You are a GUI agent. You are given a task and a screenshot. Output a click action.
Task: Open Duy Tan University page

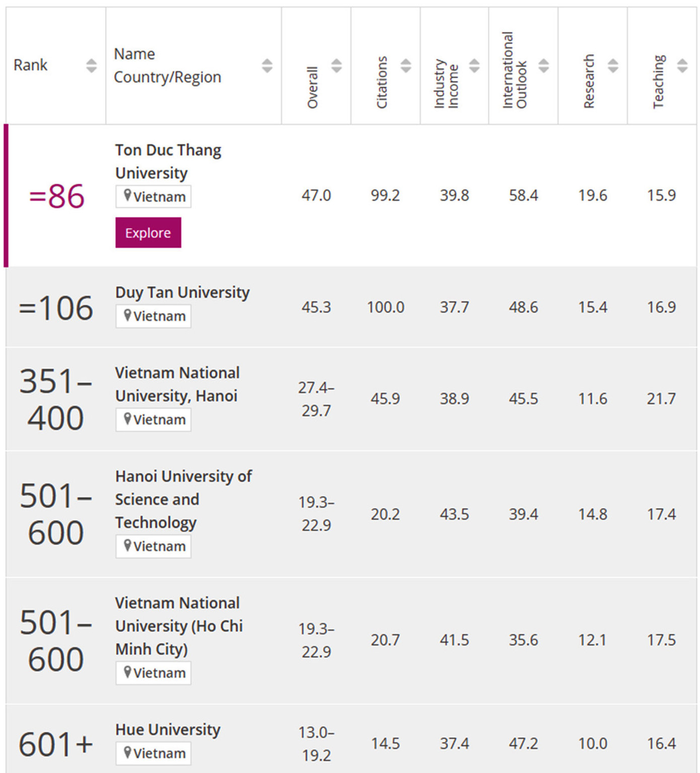tap(182, 293)
